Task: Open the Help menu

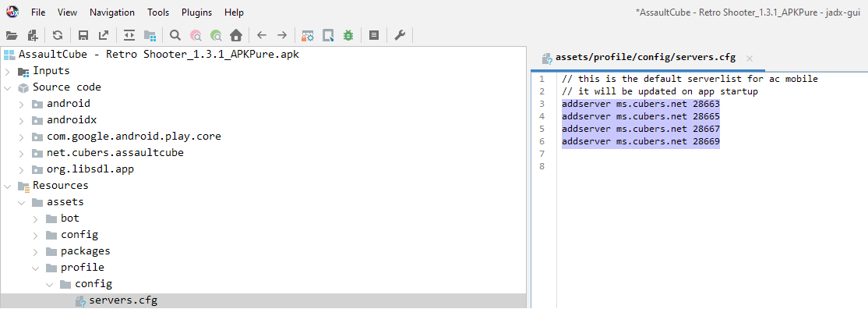Action: click(235, 12)
